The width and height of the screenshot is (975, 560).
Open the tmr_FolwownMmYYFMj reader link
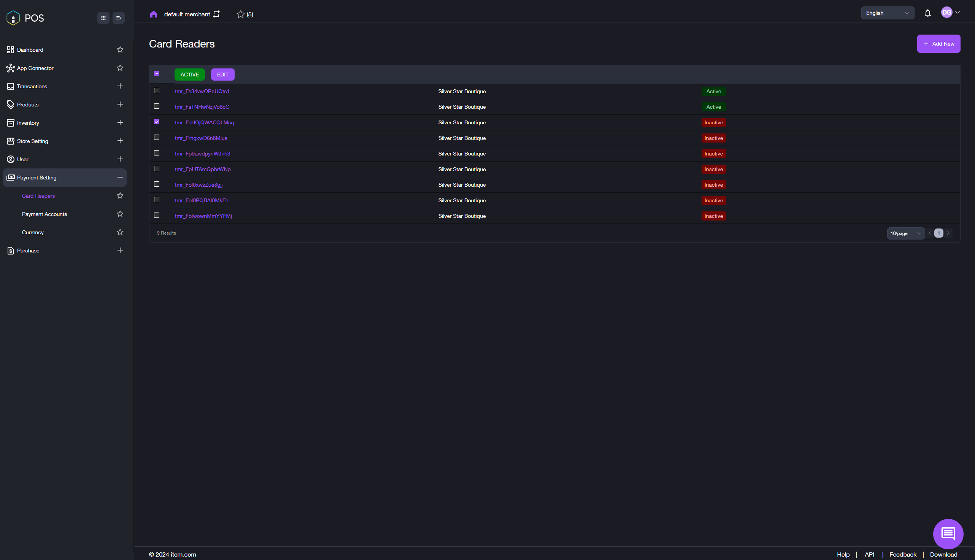(x=203, y=216)
